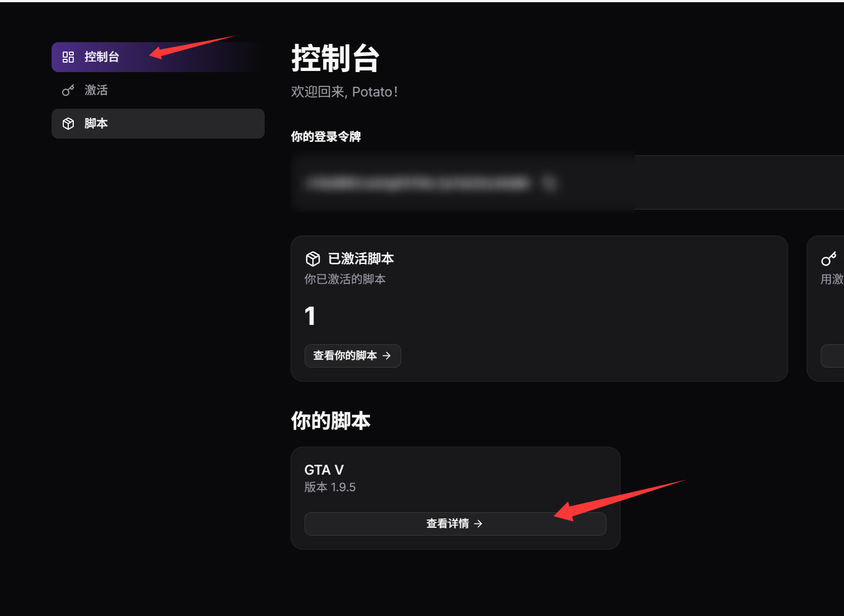Viewport: 844px width, 616px height.
Task: Click the activated scripts count 1
Action: coord(310,317)
